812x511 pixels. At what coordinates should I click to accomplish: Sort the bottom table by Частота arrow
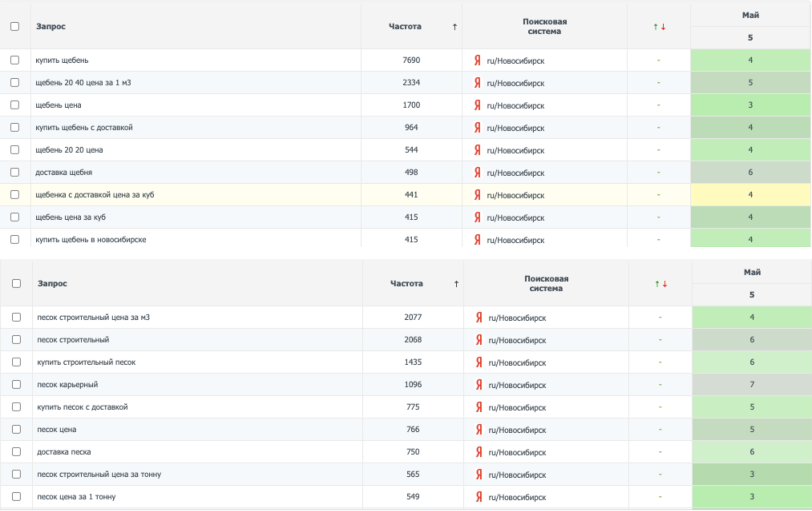pos(456,284)
